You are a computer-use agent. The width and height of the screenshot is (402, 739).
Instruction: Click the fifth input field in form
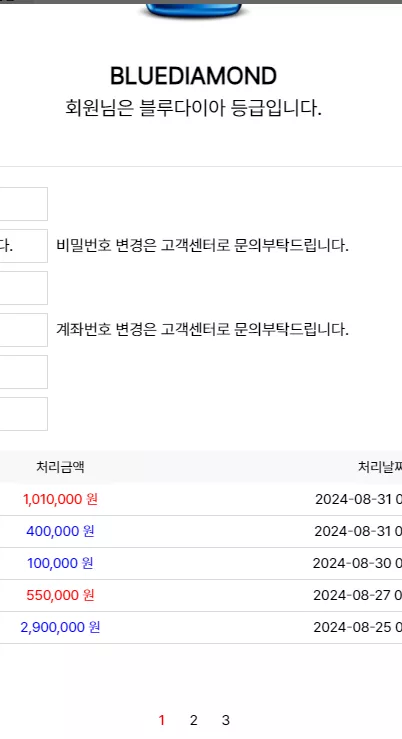point(24,372)
